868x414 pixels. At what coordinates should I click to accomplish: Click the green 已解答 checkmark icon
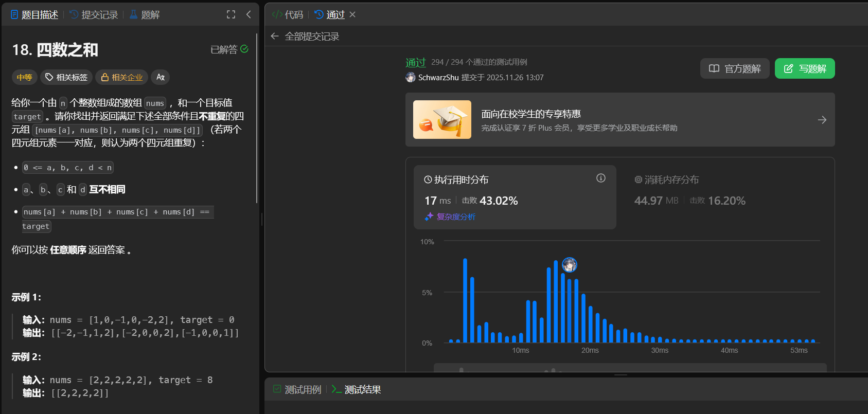click(x=244, y=49)
